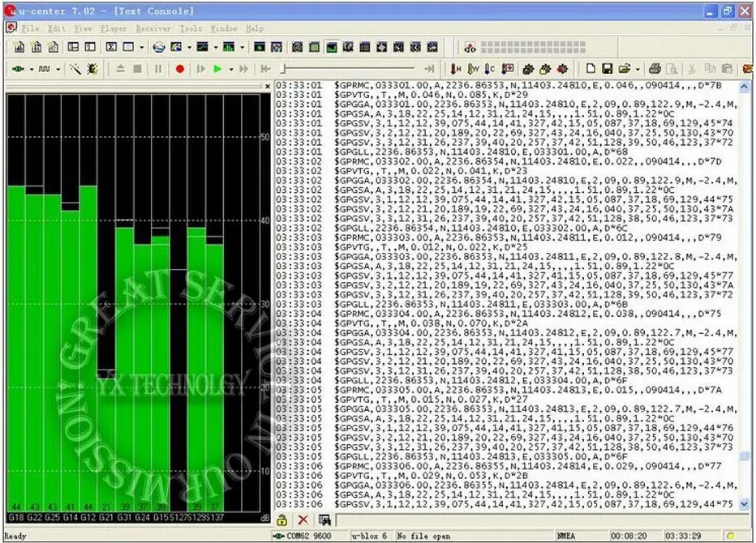
Task: Open the Receiver menu
Action: point(153,28)
